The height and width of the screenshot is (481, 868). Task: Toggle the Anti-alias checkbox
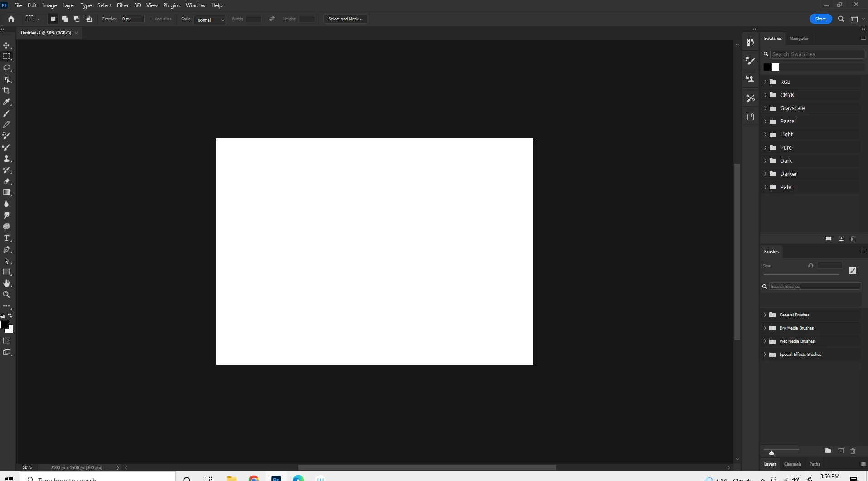pyautogui.click(x=151, y=19)
